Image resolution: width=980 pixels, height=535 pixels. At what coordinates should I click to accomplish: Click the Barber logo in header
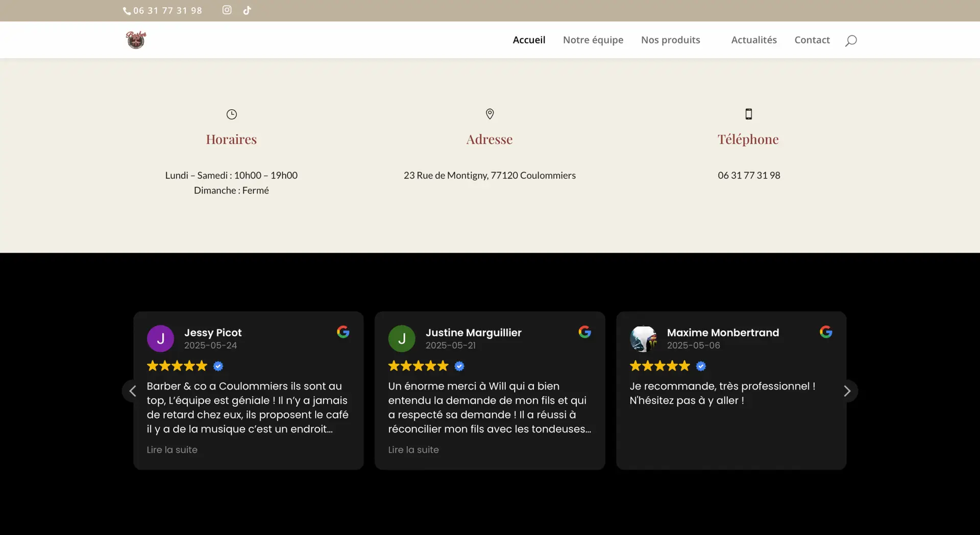tap(136, 40)
